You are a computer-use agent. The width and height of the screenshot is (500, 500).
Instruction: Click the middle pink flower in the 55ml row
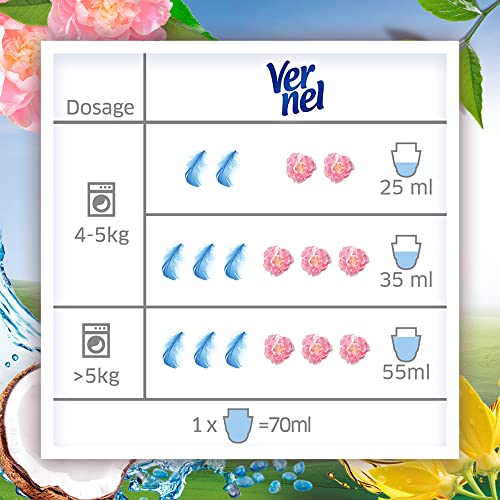click(317, 349)
